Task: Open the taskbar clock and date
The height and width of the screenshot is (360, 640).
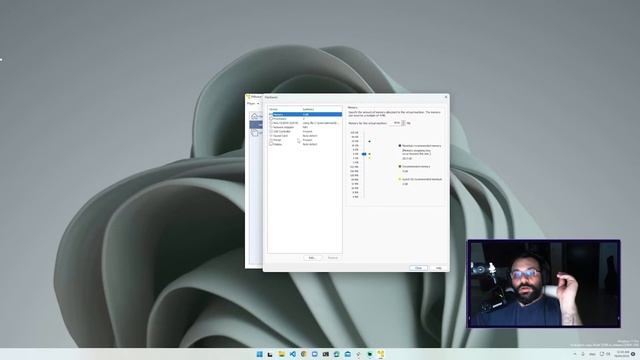Action: pos(622,354)
